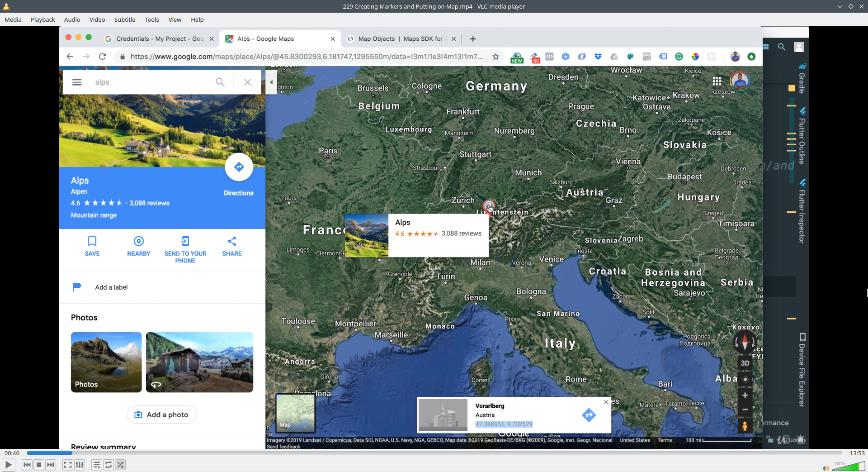Clear the alps search with X
This screenshot has height=472, width=868.
click(x=248, y=82)
